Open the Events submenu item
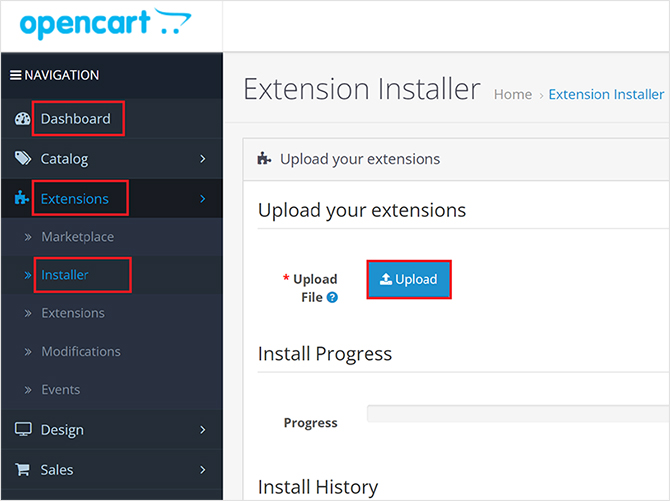The height and width of the screenshot is (501, 670). coord(61,389)
